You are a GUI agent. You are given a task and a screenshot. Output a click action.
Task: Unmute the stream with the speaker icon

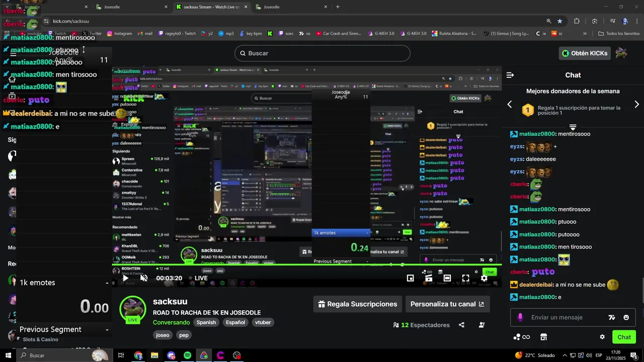point(144,278)
